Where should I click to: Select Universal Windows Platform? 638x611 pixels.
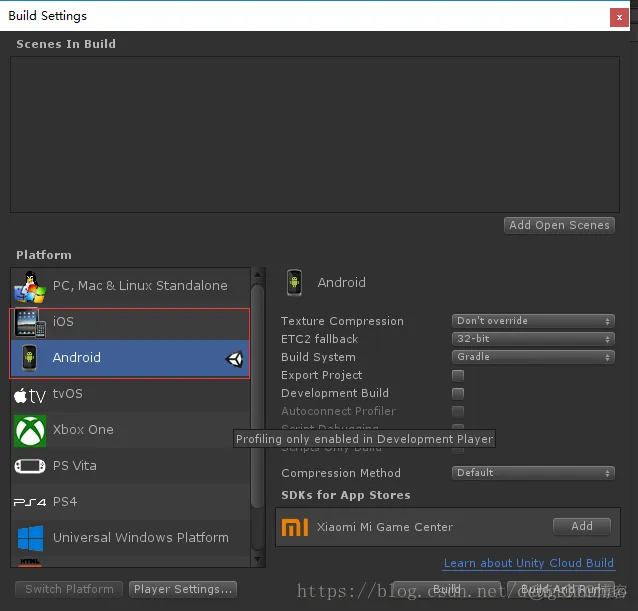click(x=130, y=538)
